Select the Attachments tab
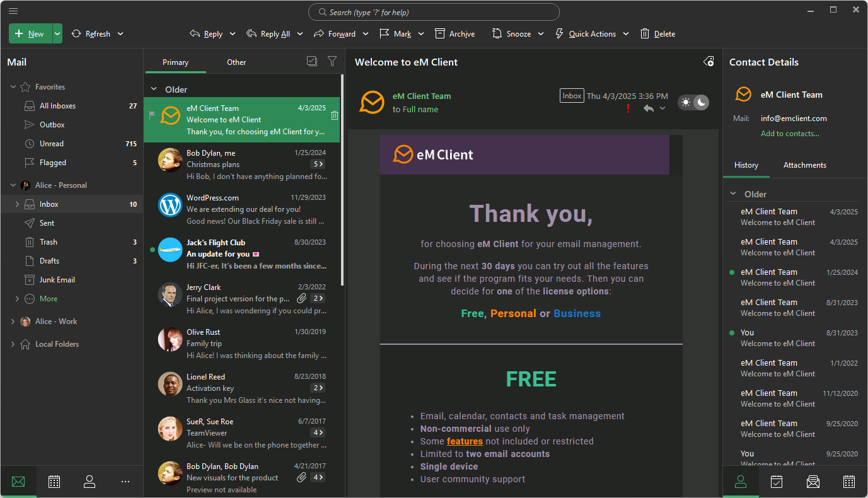 click(805, 165)
